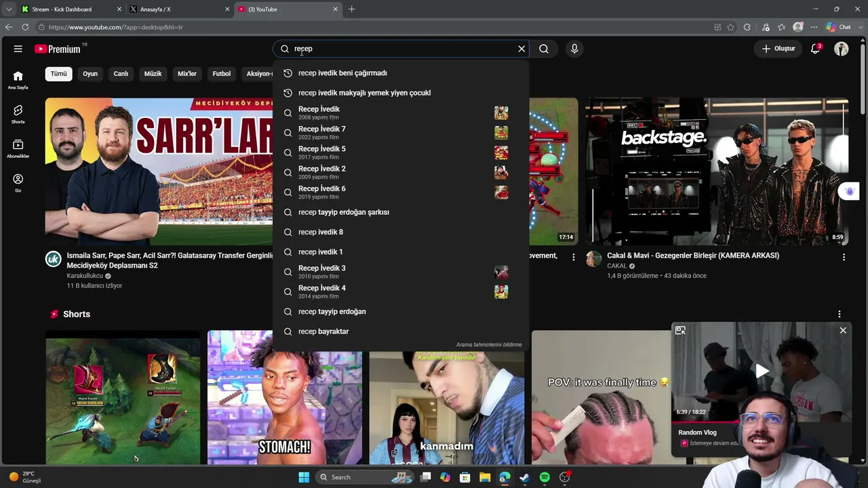Click the browser address bar URL

pyautogui.click(x=116, y=27)
